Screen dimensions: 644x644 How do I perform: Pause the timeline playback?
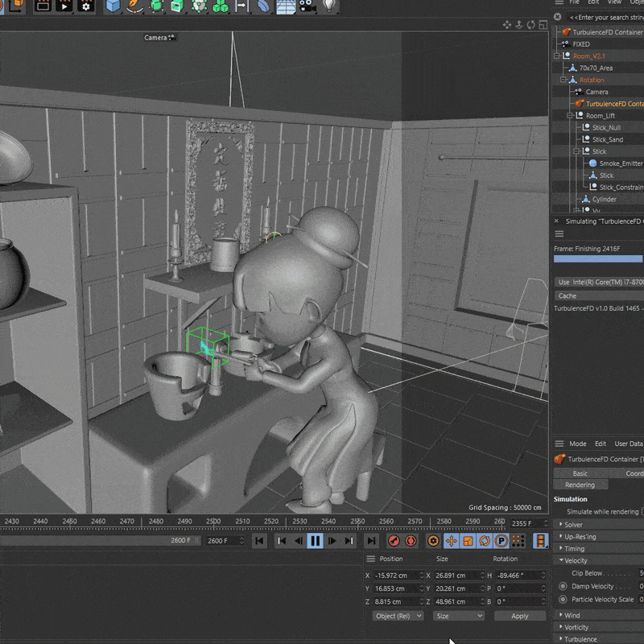(x=315, y=541)
